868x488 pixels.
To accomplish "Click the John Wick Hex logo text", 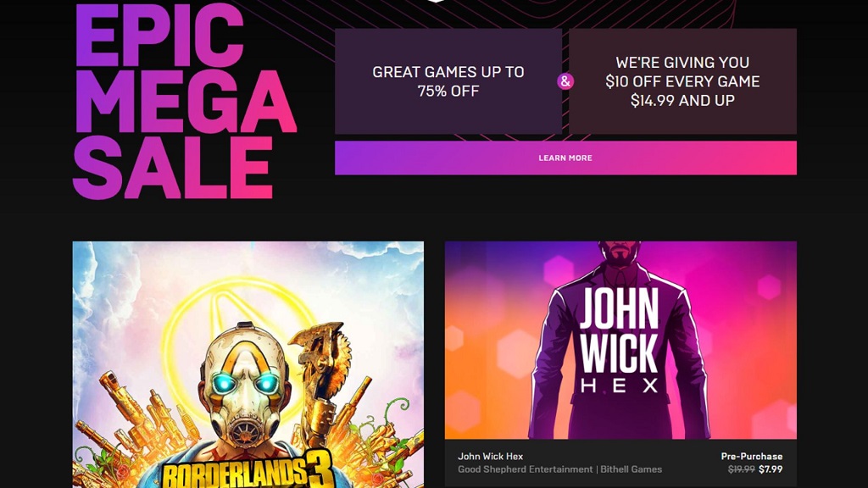I will click(x=619, y=340).
